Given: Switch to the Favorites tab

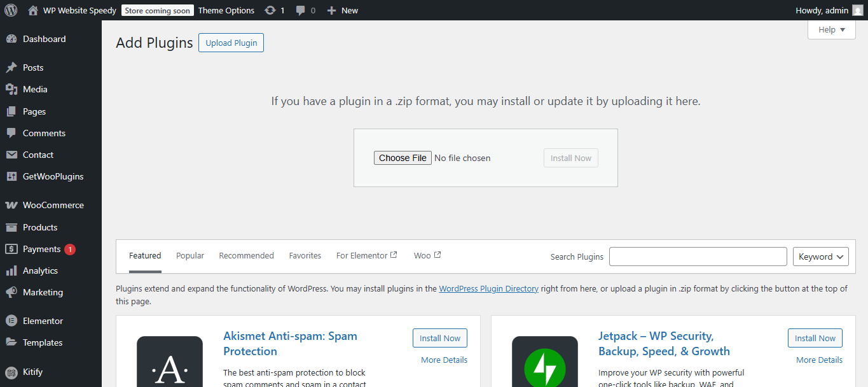Looking at the screenshot, I should [x=305, y=255].
